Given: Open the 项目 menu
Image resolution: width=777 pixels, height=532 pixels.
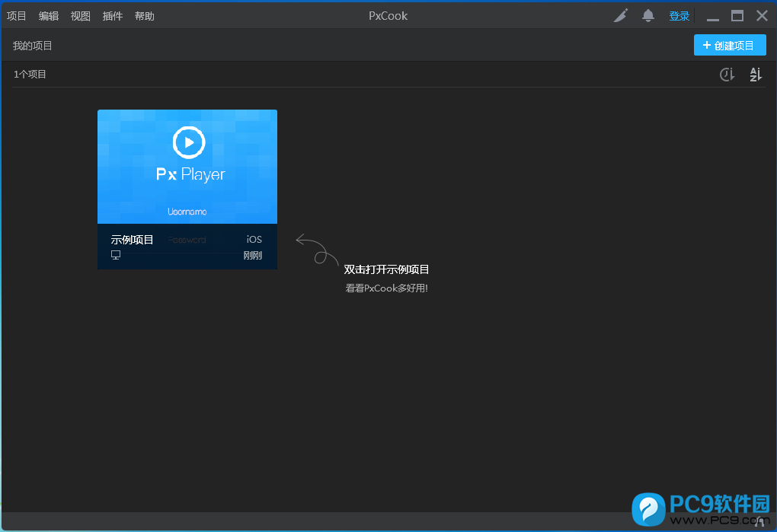Looking at the screenshot, I should tap(16, 16).
